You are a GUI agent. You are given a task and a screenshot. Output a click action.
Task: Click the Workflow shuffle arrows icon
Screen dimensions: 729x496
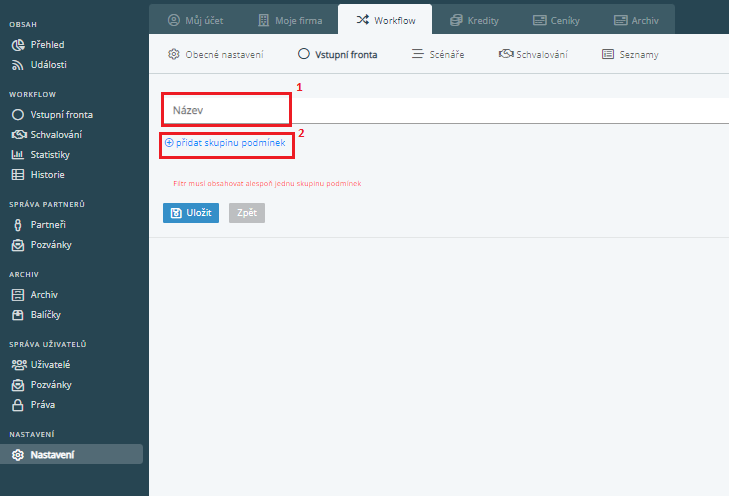point(363,20)
